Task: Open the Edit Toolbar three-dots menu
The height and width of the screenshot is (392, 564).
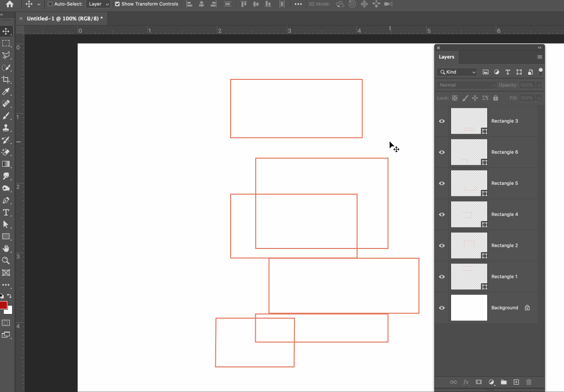Action: (6, 285)
